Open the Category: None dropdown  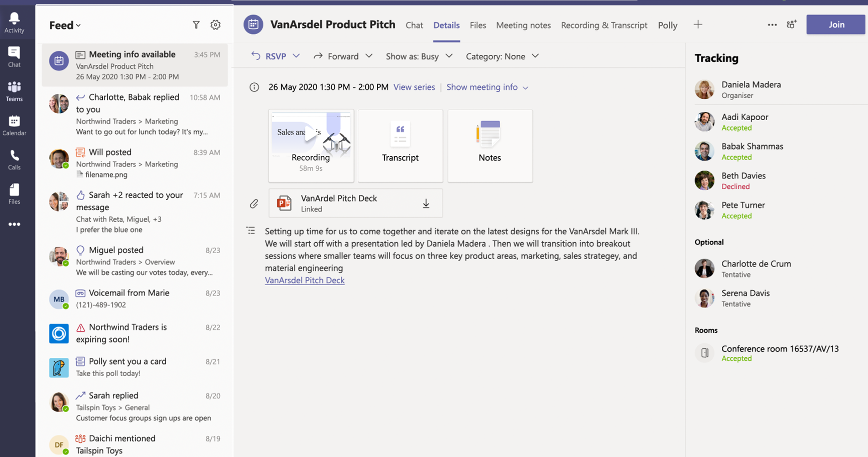[502, 56]
